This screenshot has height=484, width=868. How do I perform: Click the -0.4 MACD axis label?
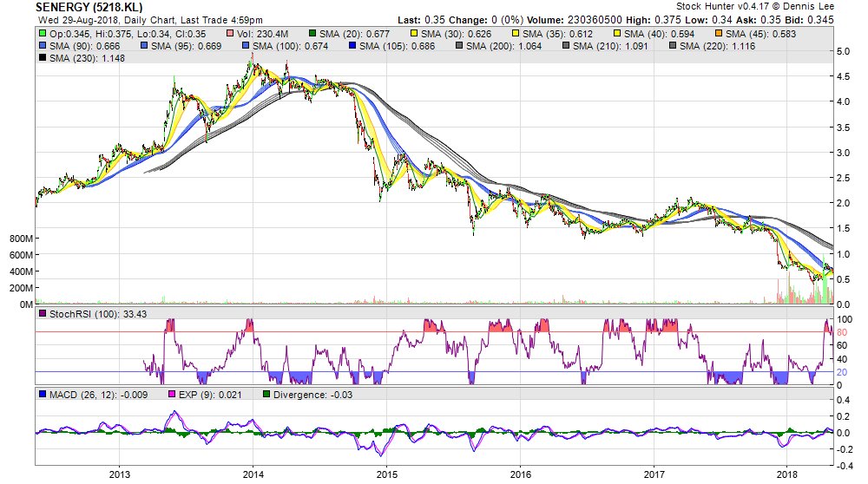[x=843, y=466]
